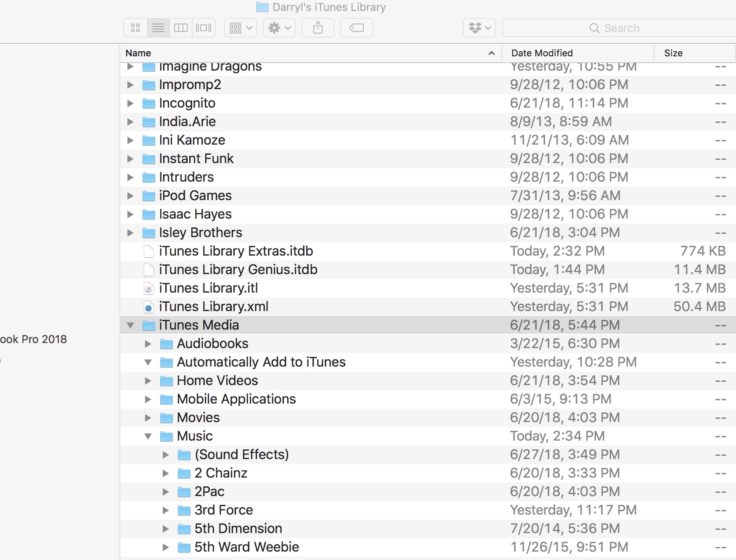Collapse the iTunes Media folder

(130, 325)
